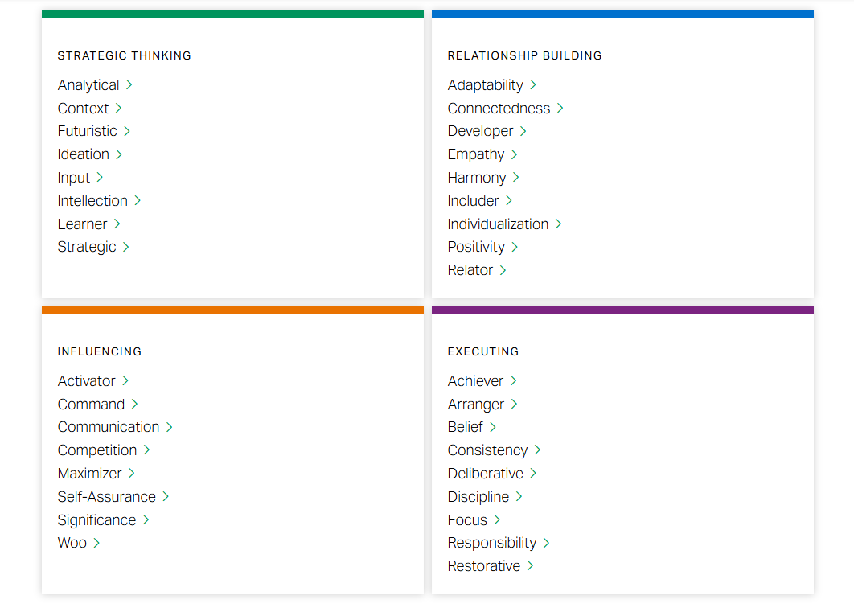The image size is (854, 616).
Task: Open the Maximizer theme page
Action: point(89,474)
